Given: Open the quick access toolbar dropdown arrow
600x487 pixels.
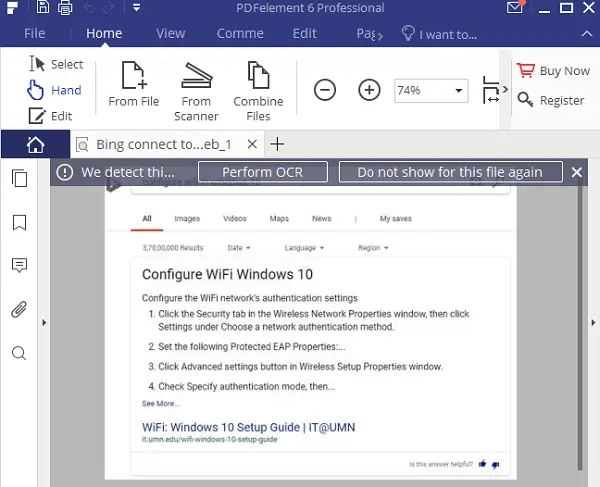Looking at the screenshot, I should tap(136, 7).
